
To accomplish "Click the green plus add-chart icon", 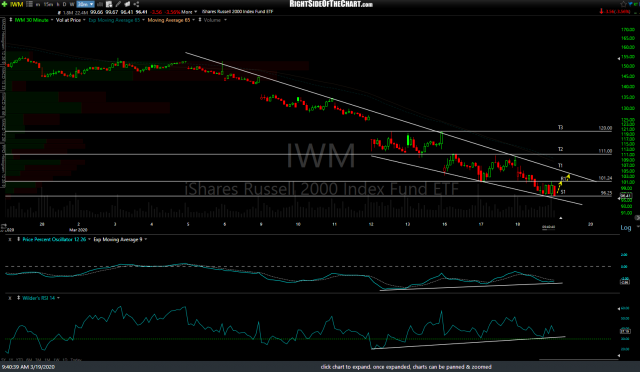I will tap(4, 4).
